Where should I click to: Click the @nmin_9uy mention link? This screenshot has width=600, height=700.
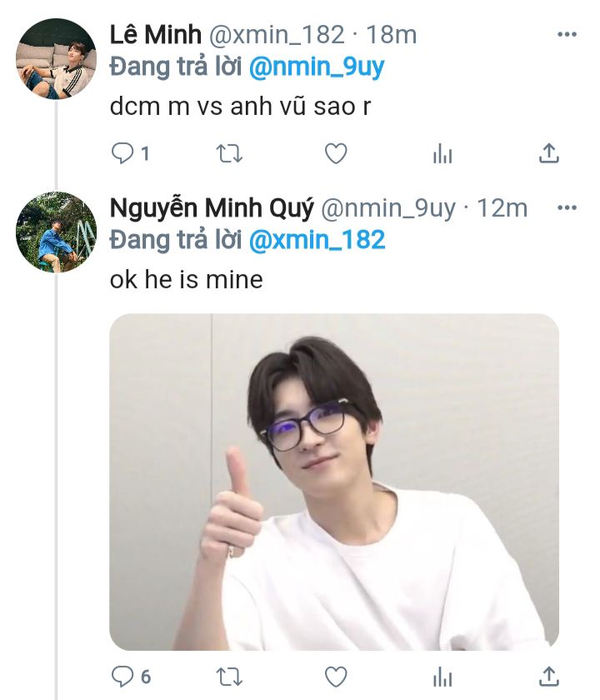tap(317, 67)
